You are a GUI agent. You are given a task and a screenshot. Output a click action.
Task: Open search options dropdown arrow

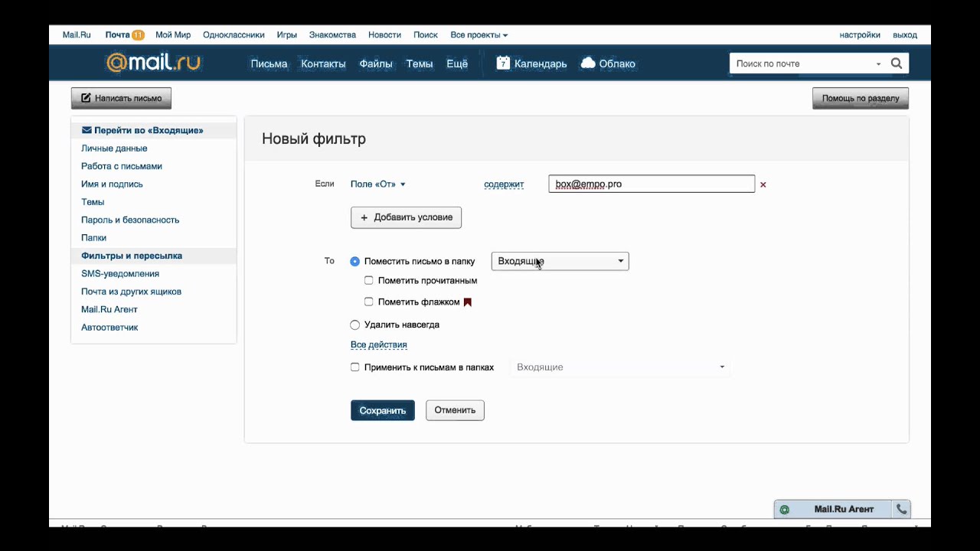878,64
